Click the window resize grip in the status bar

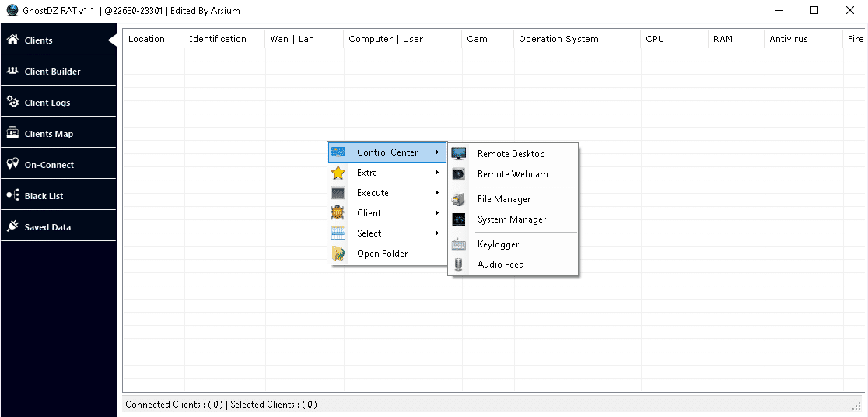[x=858, y=406]
